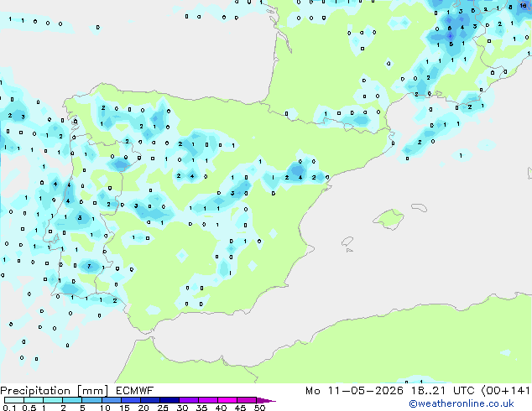The height and width of the screenshot is (411, 532).
Task: Click the "[mm]" unit label
Action: point(92,391)
